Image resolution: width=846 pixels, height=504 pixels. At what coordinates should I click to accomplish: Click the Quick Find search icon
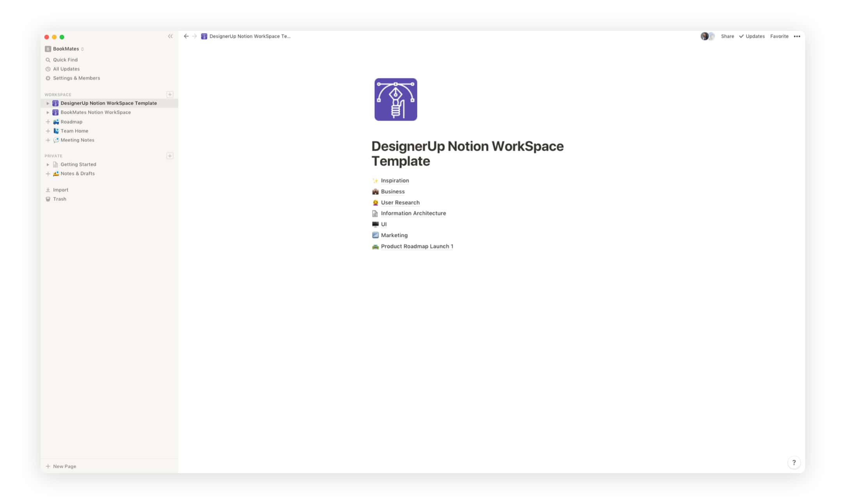(48, 60)
